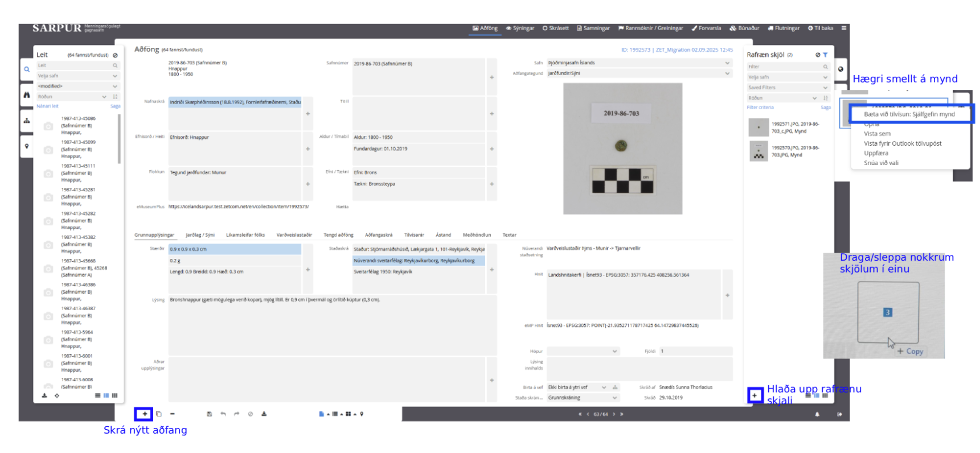980x453 pixels.
Task: Switch to the Jarðlag / Sýni tab
Action: click(x=200, y=235)
